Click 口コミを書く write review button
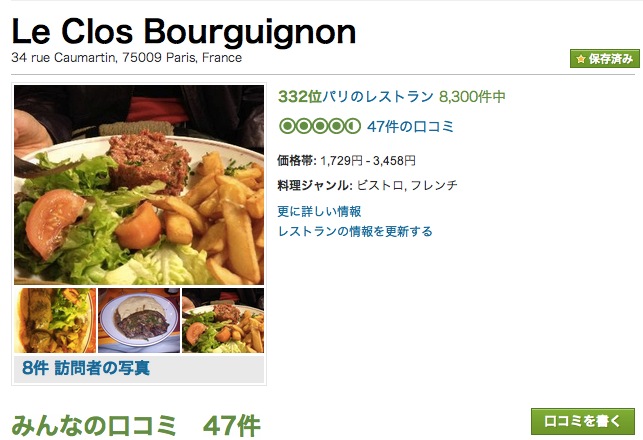Image resolution: width=643 pixels, height=440 pixels. click(583, 421)
